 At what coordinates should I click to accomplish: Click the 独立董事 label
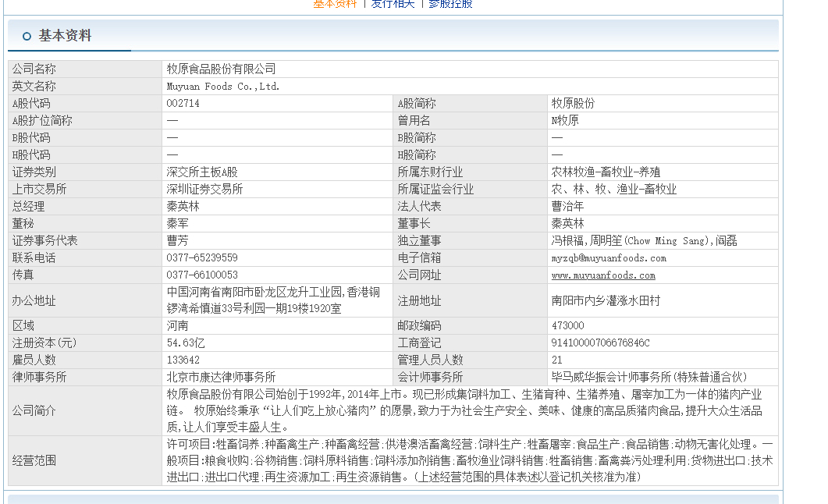419,240
